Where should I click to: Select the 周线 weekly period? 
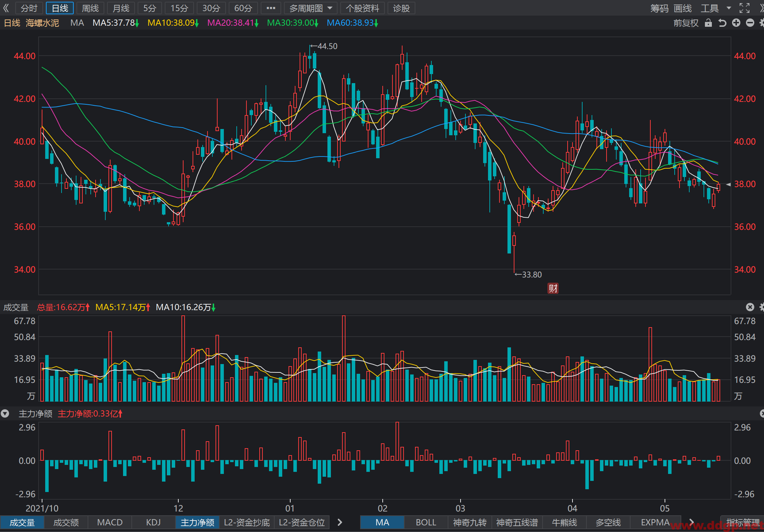point(90,8)
